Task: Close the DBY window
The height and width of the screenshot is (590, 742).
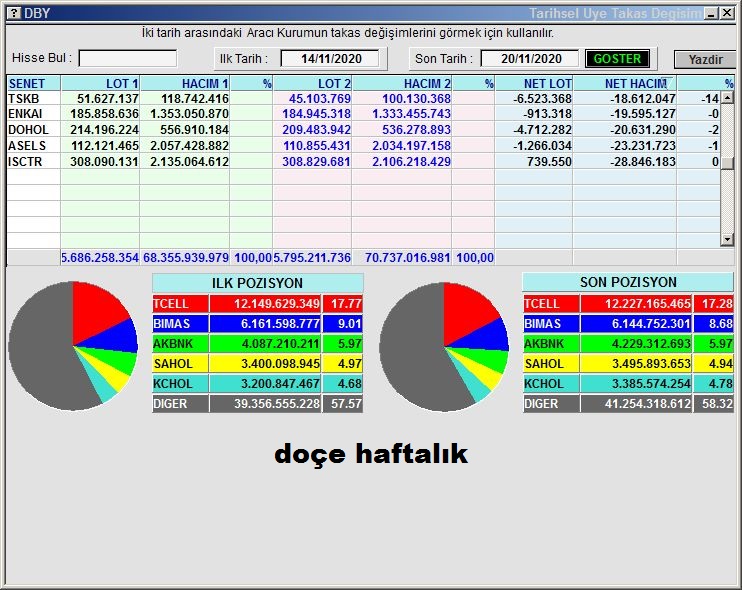Action: coord(727,13)
